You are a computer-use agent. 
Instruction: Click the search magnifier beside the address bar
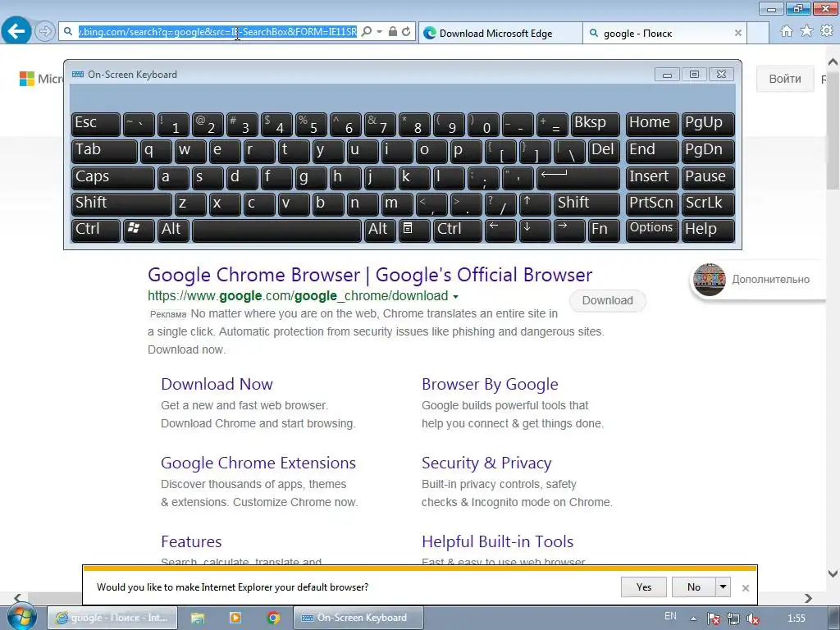coord(367,32)
